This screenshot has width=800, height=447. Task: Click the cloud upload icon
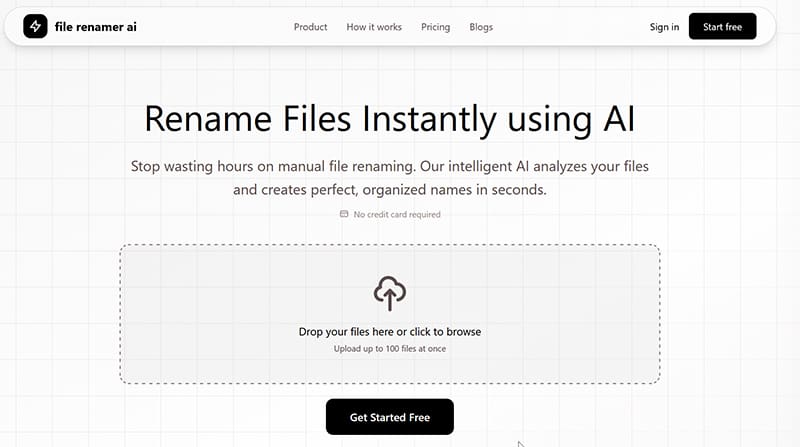coord(390,292)
